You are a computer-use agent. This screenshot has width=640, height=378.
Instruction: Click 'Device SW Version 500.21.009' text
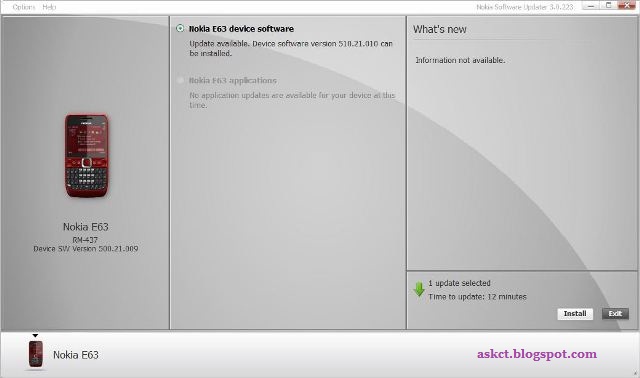[x=86, y=249]
